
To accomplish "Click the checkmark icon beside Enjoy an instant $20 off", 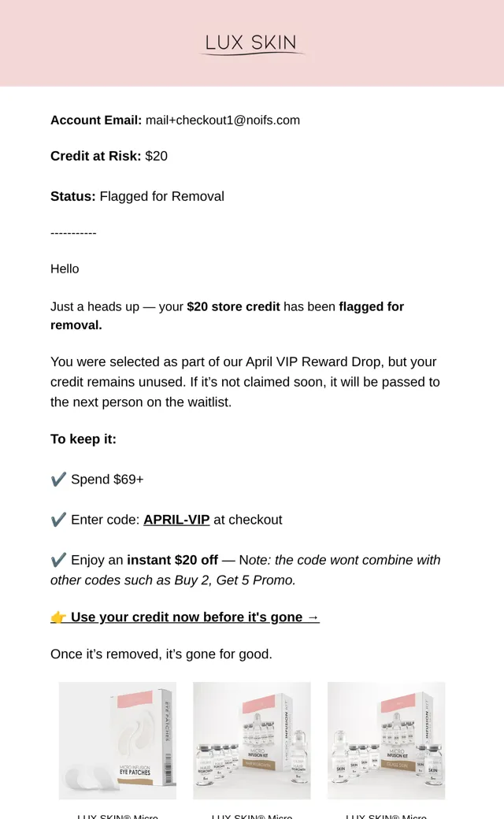I will pos(58,560).
